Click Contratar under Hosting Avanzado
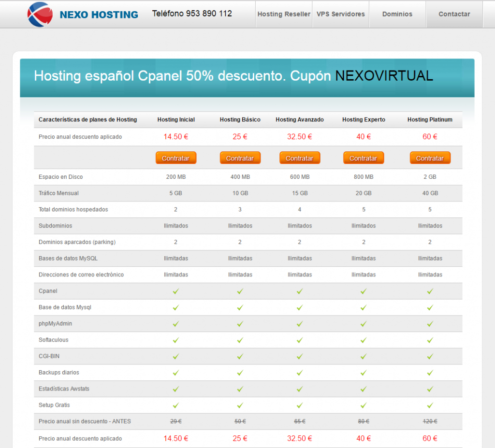This screenshot has height=448, width=495. 300,158
